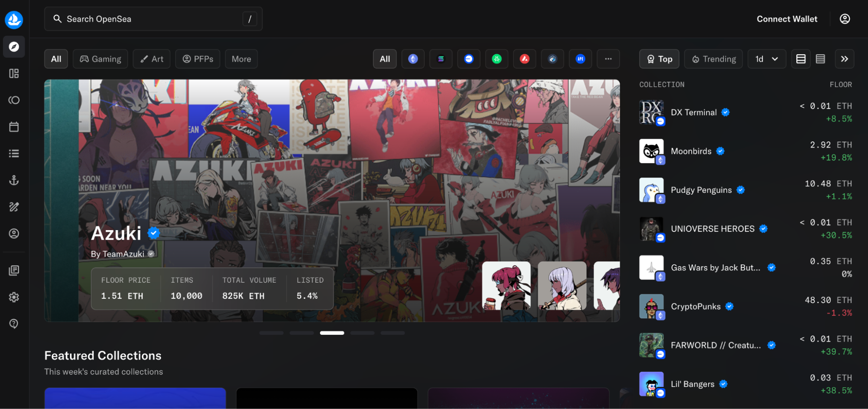Switch to compact list view
This screenshot has height=409, width=868.
820,59
